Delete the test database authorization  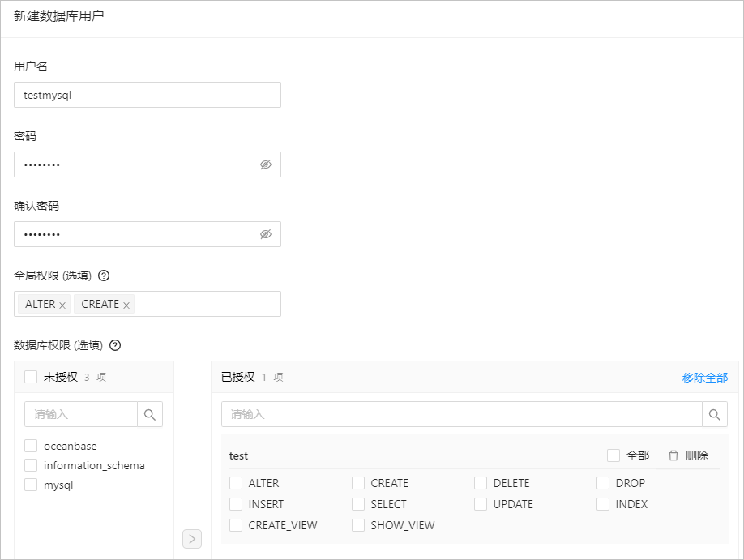(x=689, y=455)
